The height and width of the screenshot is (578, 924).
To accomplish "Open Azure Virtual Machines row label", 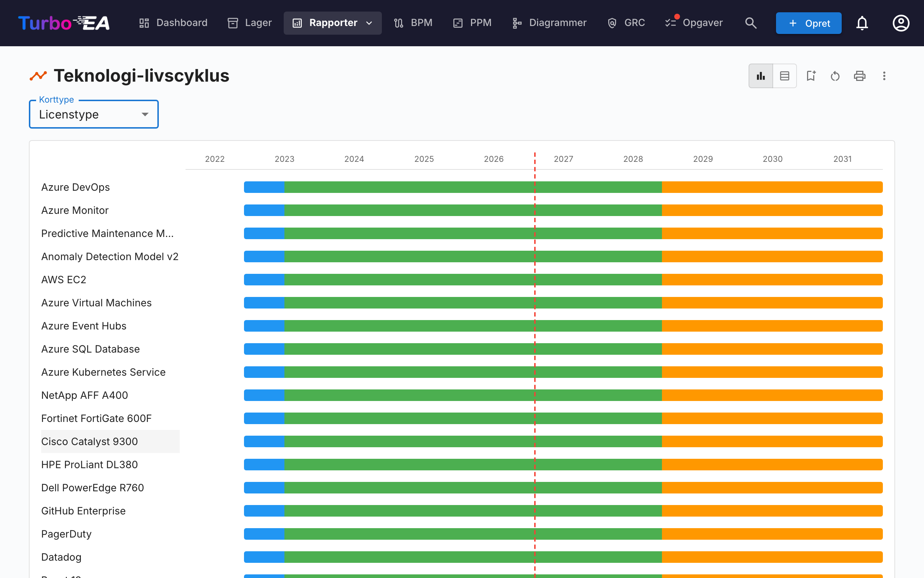I will 97,303.
